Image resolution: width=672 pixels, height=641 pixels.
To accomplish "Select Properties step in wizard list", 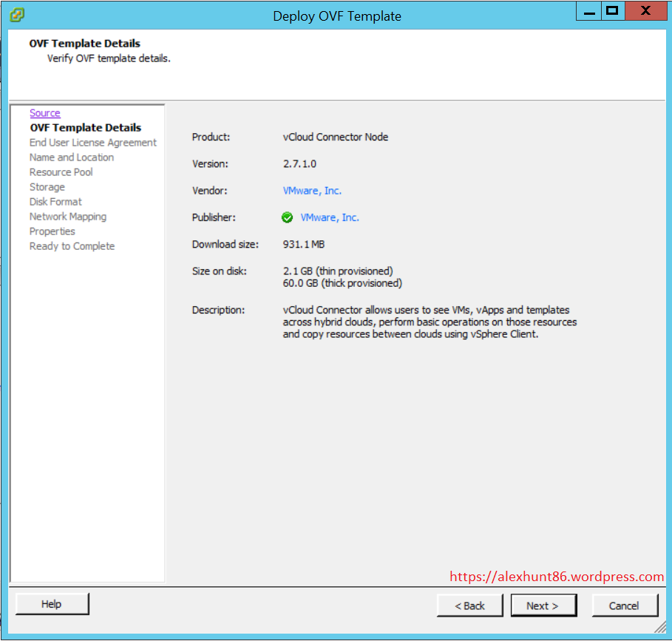I will (52, 231).
